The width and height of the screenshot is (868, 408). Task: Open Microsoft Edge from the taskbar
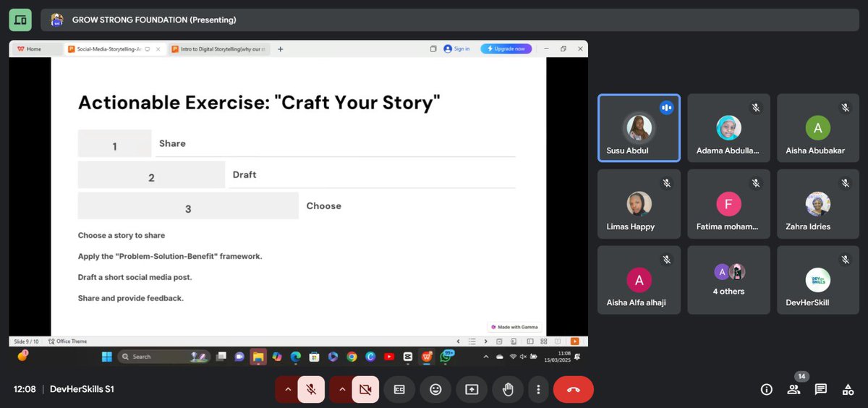tap(295, 356)
